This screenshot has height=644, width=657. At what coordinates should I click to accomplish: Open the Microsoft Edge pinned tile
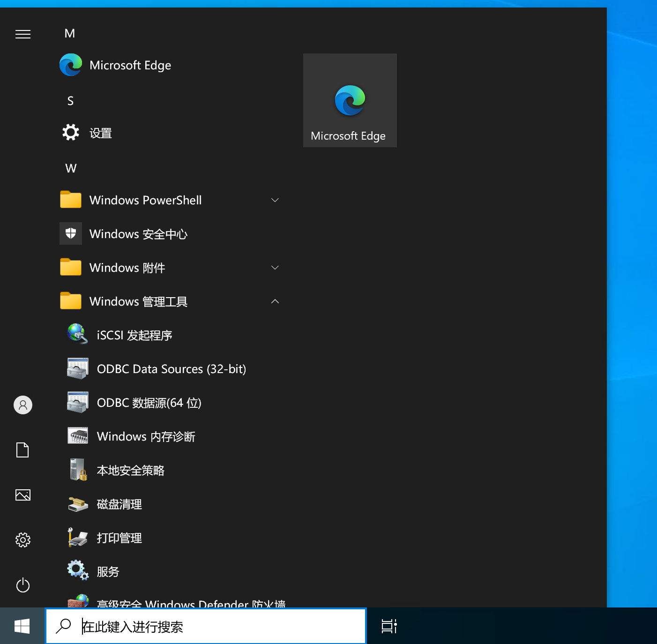350,100
